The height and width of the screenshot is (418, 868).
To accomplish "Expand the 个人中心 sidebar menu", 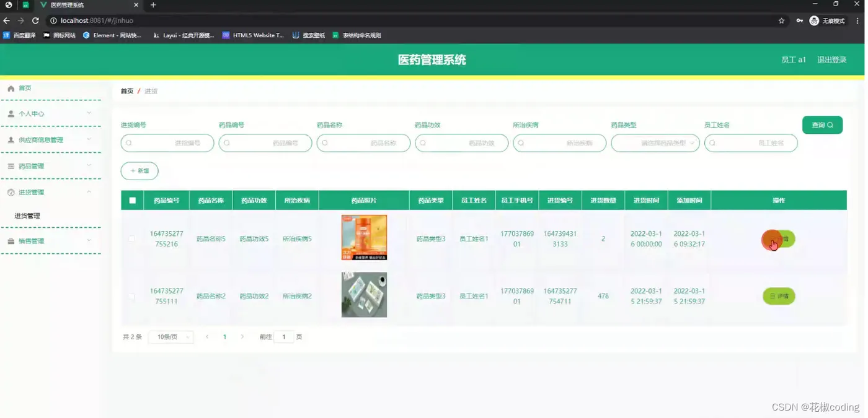I will [50, 114].
